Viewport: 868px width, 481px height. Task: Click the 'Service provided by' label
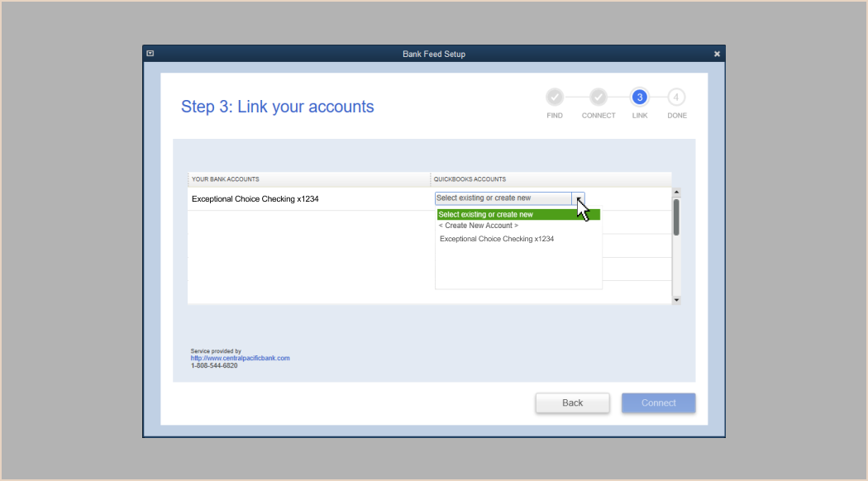[216, 351]
